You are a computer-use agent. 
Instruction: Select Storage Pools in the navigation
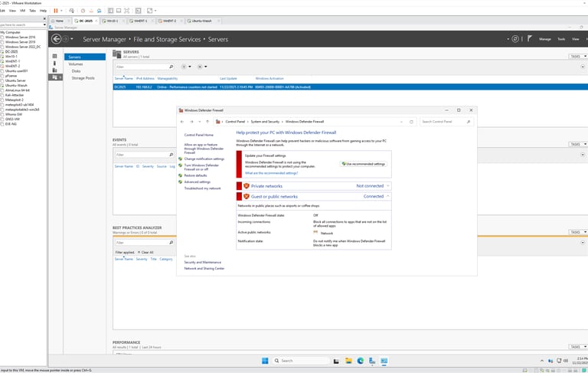coord(83,78)
